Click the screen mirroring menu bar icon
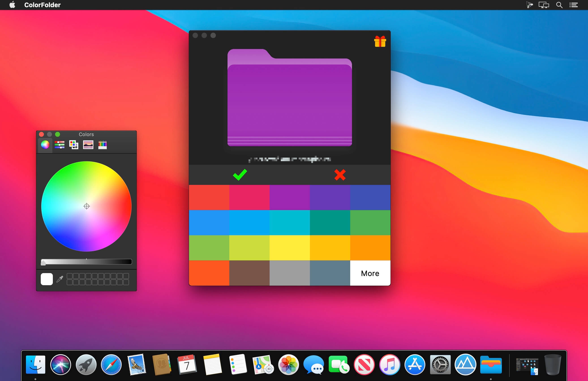This screenshot has width=588, height=381. pyautogui.click(x=543, y=5)
